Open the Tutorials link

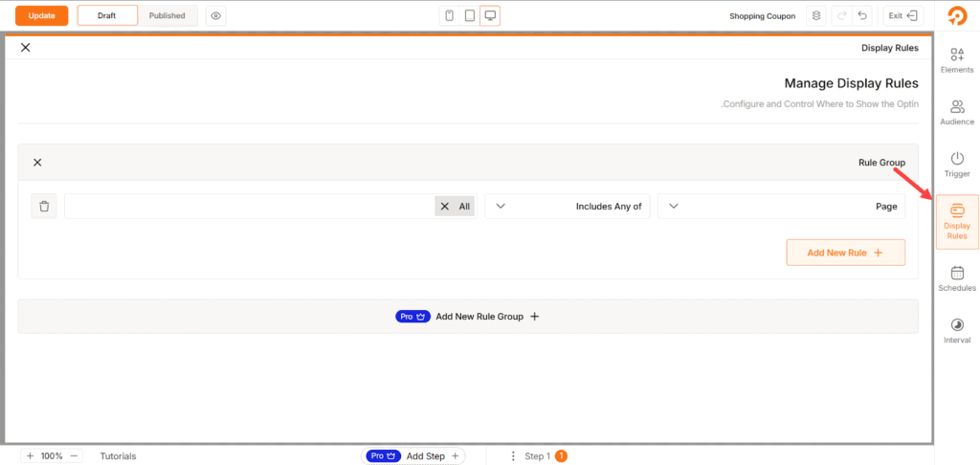(x=118, y=456)
